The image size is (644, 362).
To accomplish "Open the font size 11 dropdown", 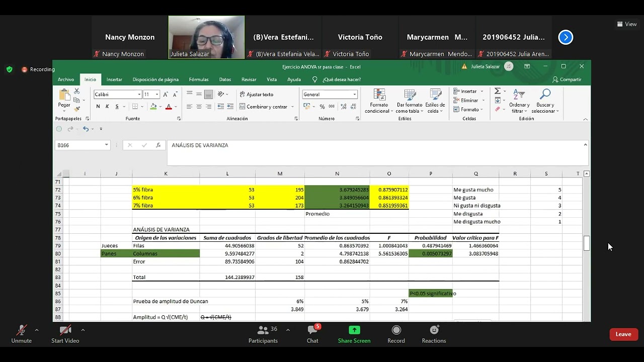I will coord(157,95).
